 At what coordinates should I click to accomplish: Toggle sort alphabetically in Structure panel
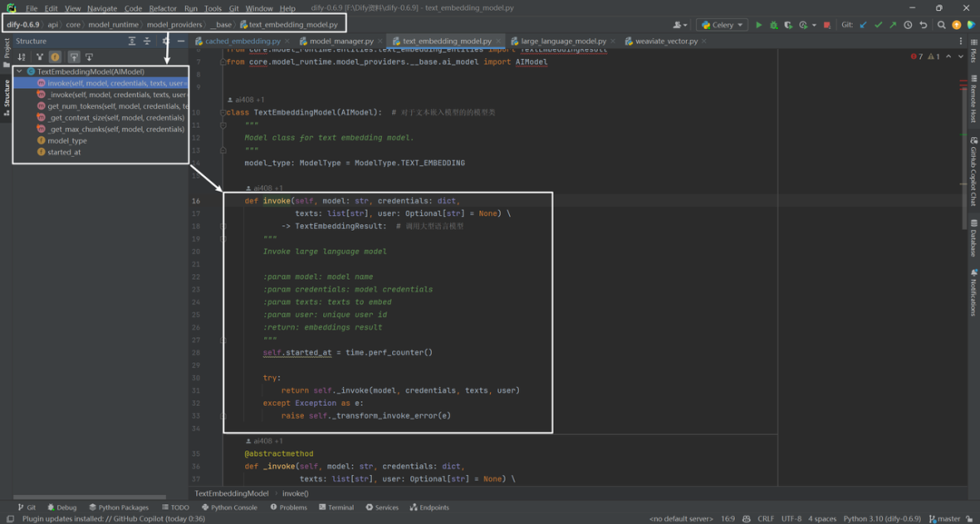click(22, 56)
